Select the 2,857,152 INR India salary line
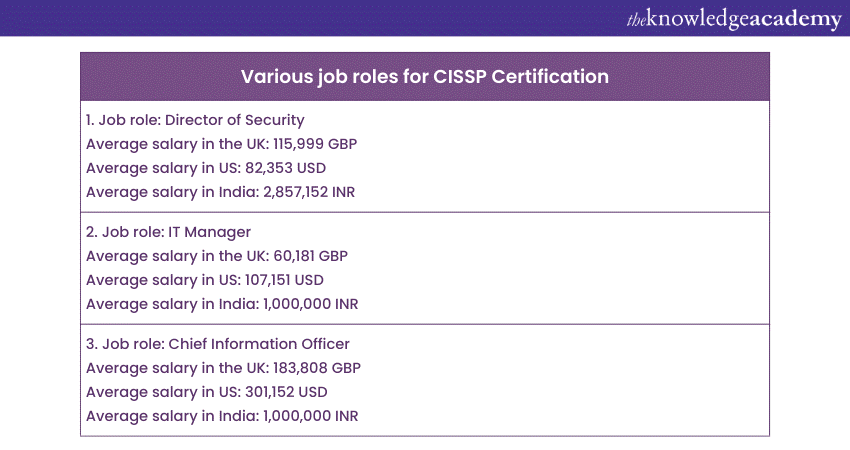Image resolution: width=850 pixels, height=450 pixels. tap(221, 192)
